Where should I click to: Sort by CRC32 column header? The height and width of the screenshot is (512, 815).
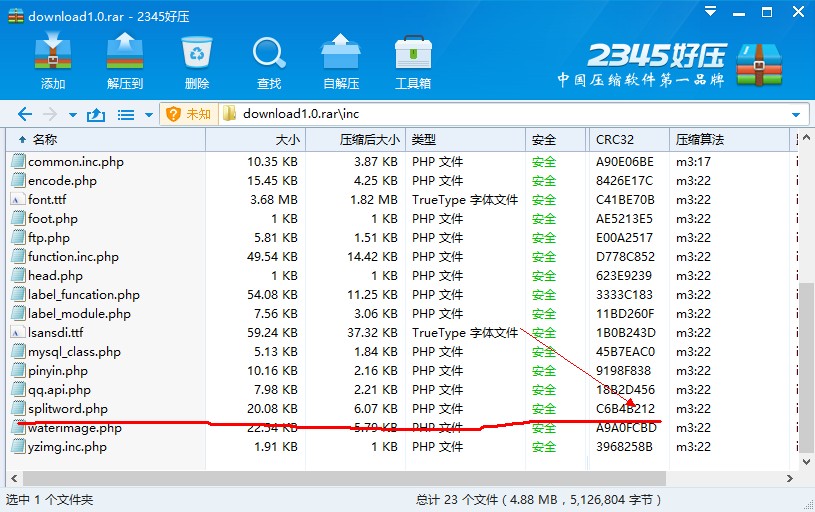tap(629, 139)
